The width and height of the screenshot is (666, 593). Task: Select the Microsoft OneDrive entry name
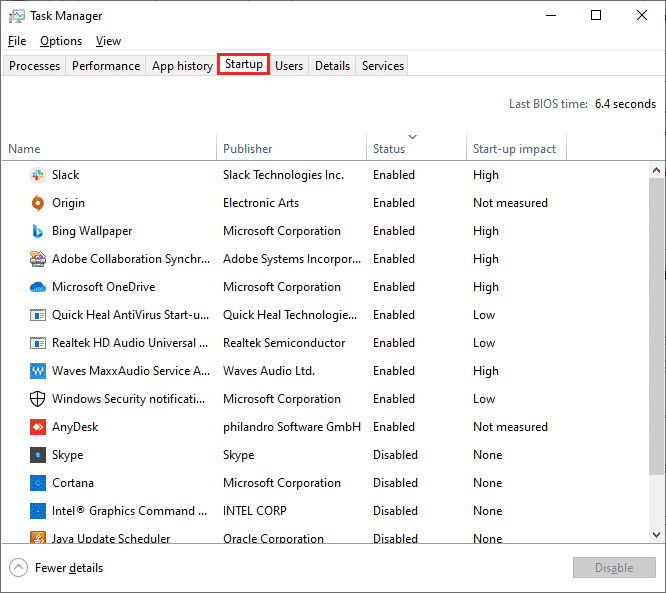pyautogui.click(x=104, y=287)
